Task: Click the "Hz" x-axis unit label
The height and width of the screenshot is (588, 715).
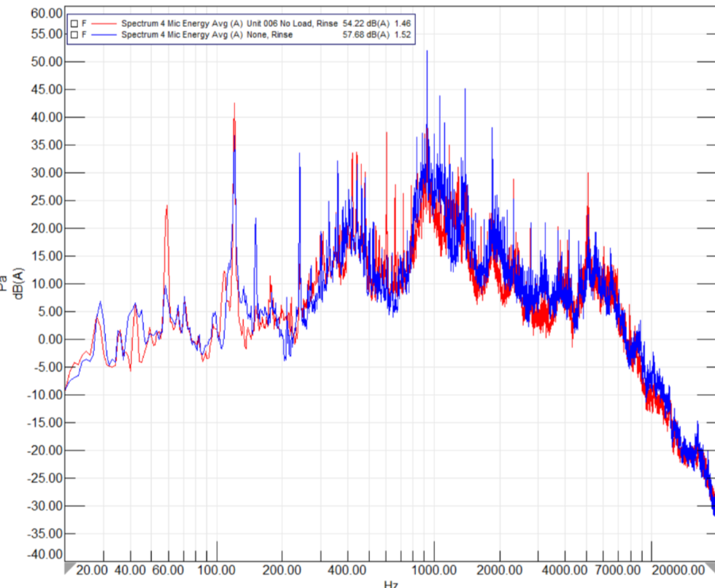Action: tap(391, 584)
